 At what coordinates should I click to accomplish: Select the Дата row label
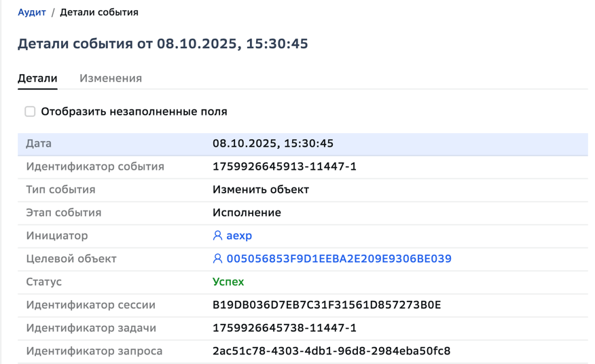coord(39,143)
